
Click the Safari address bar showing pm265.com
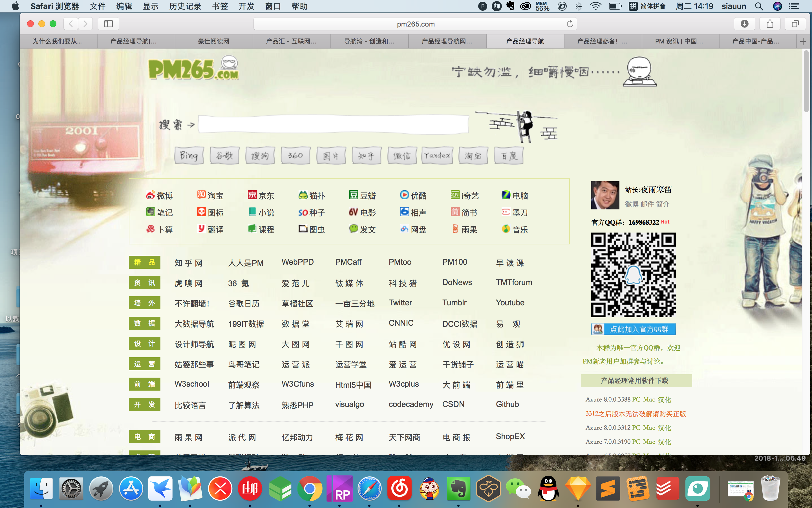point(415,24)
